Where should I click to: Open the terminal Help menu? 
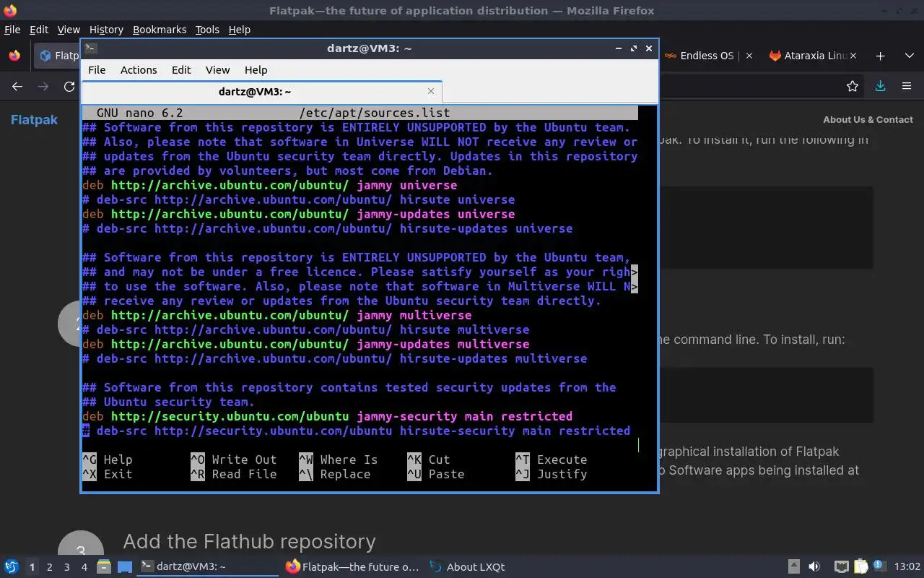(x=256, y=70)
